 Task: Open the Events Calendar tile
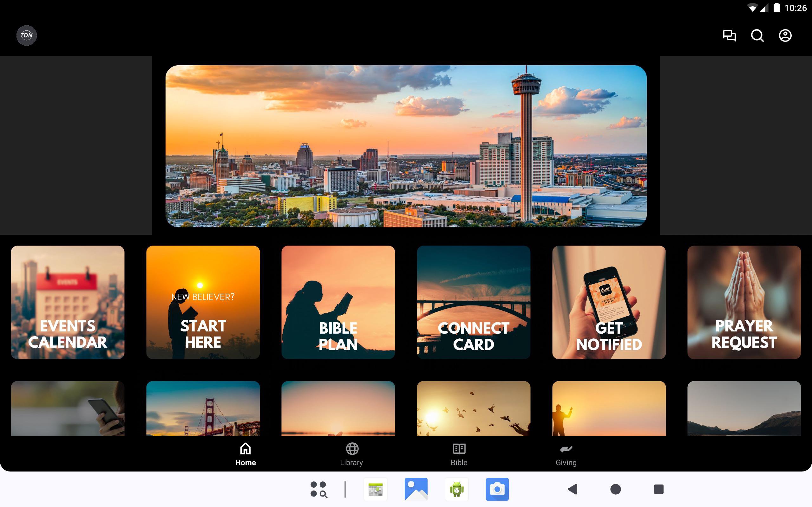click(x=68, y=302)
